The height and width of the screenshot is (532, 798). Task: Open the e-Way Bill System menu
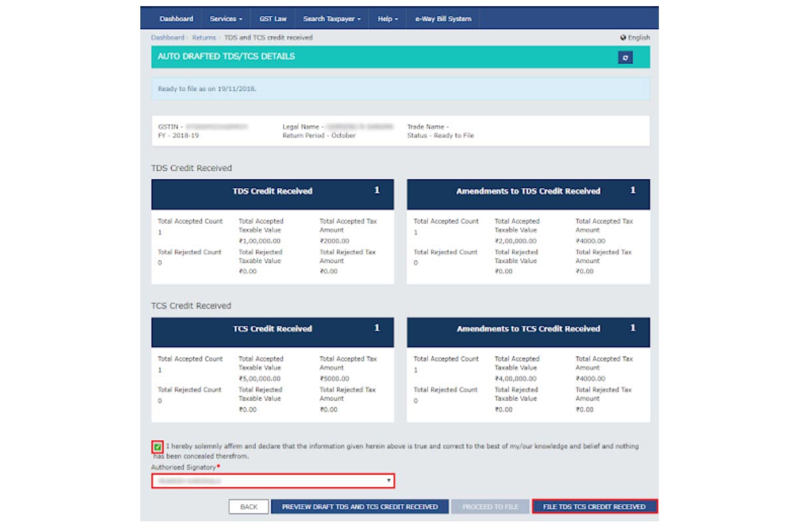[x=443, y=19]
